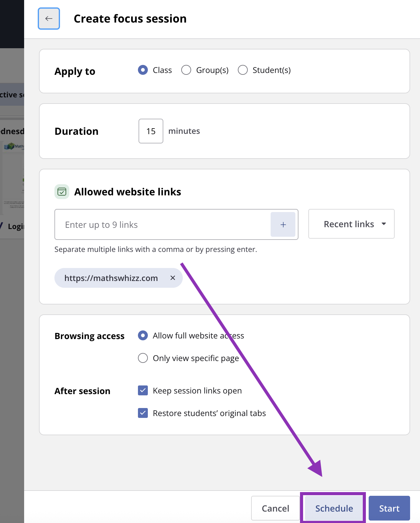Screen dimensions: 420x523
Task: Uncheck Restore students' original tabs
Action: [143, 413]
